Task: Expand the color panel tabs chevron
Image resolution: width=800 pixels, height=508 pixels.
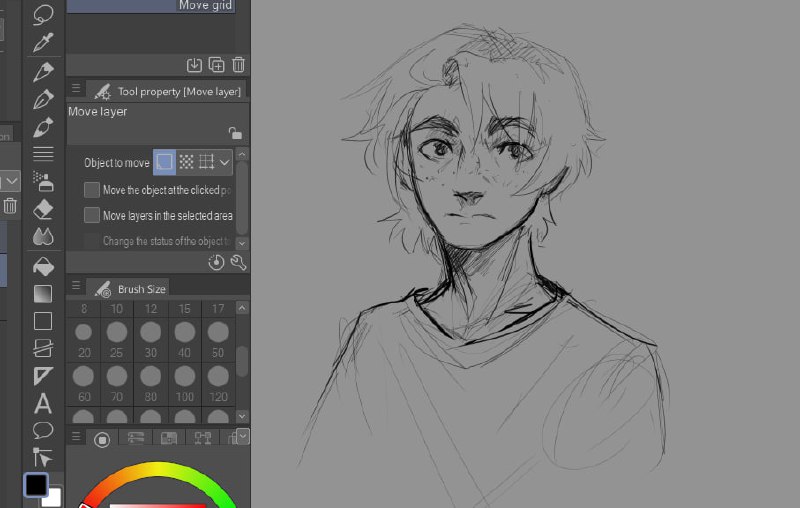Action: pyautogui.click(x=243, y=437)
